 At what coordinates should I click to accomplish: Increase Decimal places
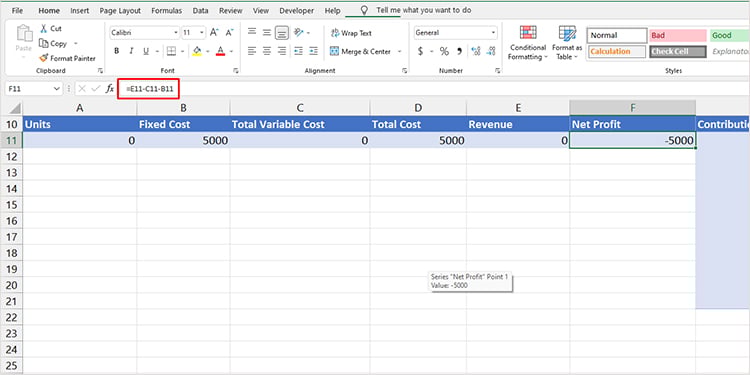pyautogui.click(x=476, y=51)
